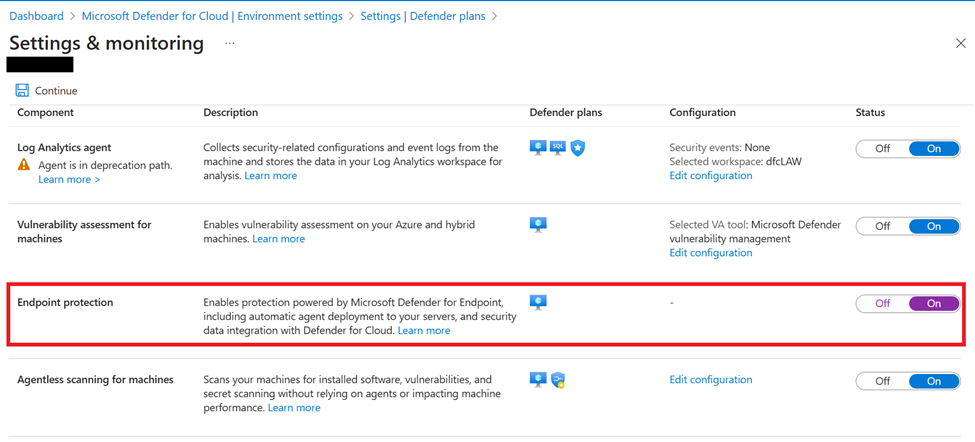Edit configuration for Log Analytics agent
Image resolution: width=975 pixels, height=442 pixels.
point(711,175)
